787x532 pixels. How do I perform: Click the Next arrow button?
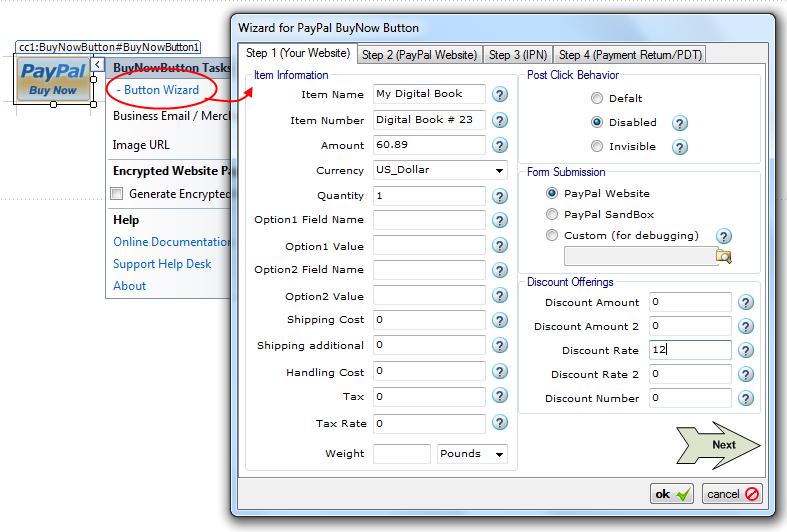(x=720, y=445)
